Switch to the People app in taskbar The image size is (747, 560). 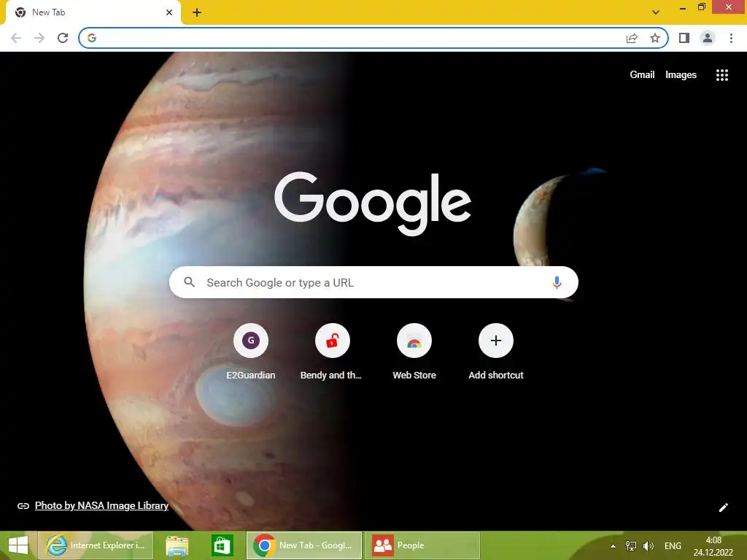tap(422, 545)
